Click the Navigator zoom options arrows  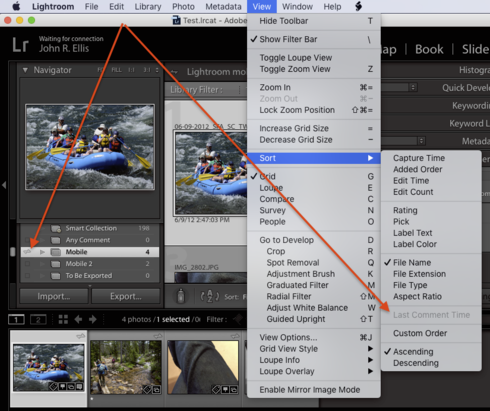coord(157,70)
